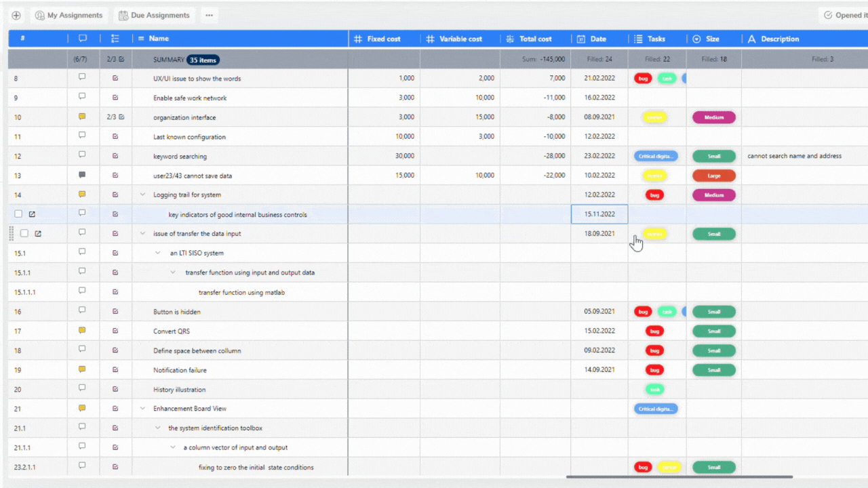Collapse 'an LTI SISO system' subtree
Screen dimensions: 868x488
pyautogui.click(x=158, y=253)
